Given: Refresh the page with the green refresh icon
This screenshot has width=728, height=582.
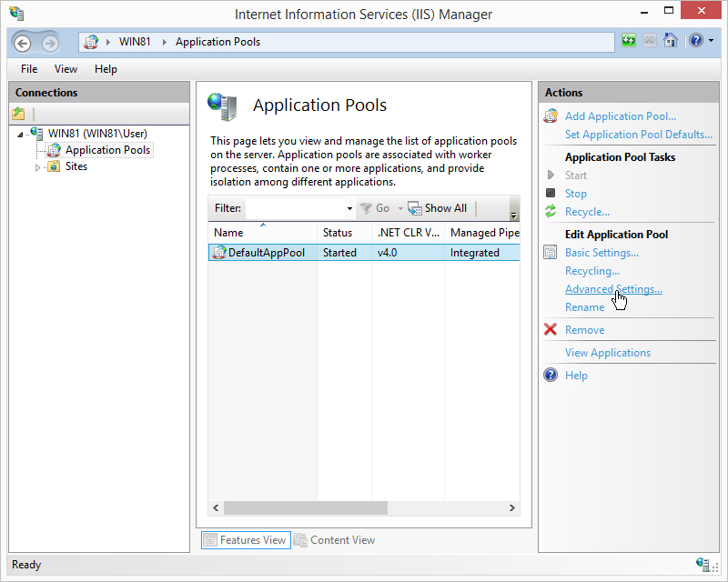Looking at the screenshot, I should click(x=628, y=40).
